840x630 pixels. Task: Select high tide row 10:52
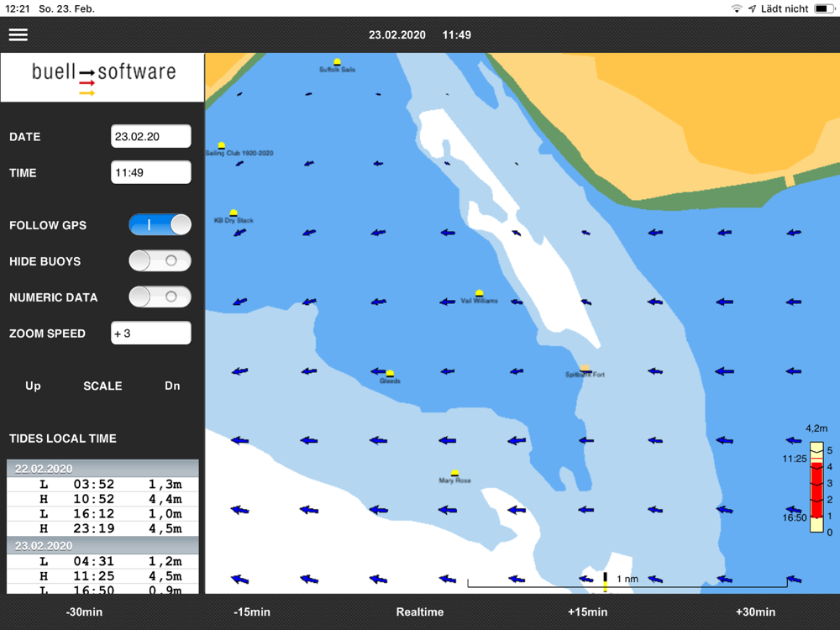(102, 499)
